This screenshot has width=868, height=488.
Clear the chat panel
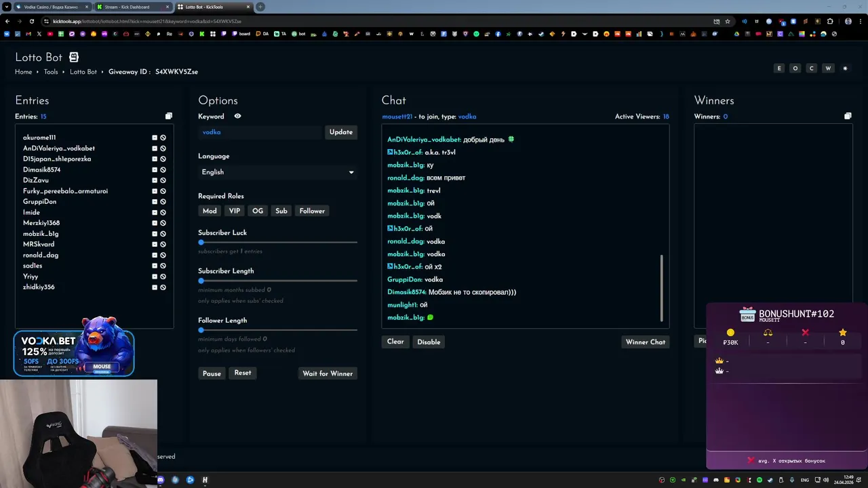[x=395, y=342]
